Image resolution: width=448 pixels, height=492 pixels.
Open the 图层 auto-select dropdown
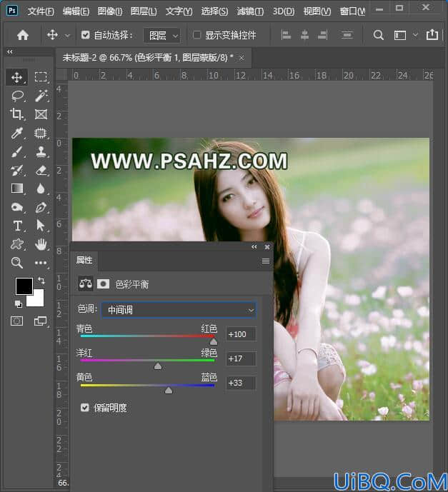coord(162,36)
